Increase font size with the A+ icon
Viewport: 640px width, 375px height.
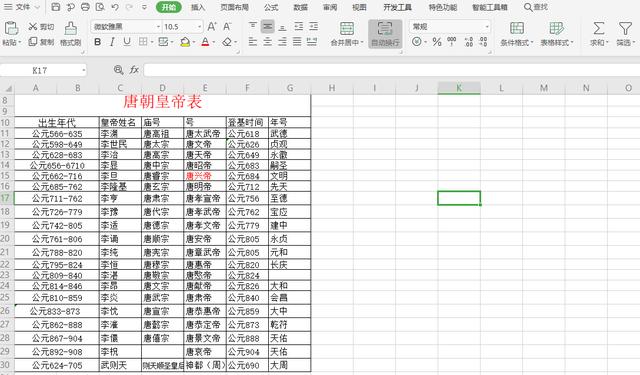pyautogui.click(x=212, y=27)
